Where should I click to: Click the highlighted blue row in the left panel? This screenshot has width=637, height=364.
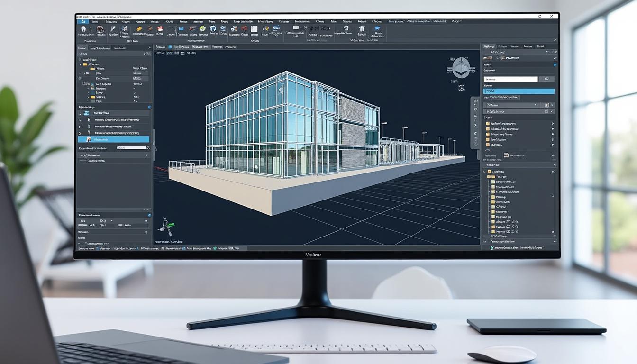tap(114, 139)
